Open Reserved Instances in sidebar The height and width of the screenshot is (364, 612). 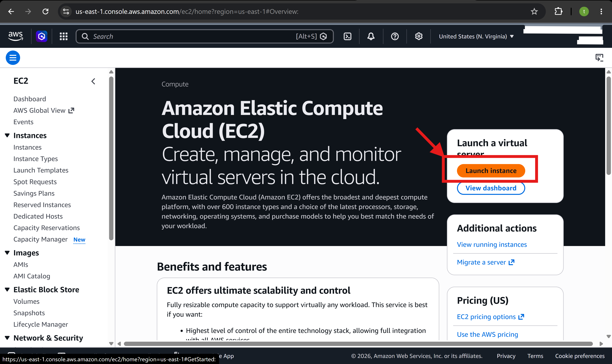click(42, 205)
